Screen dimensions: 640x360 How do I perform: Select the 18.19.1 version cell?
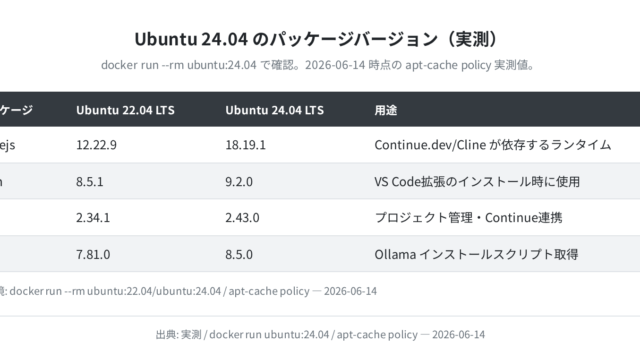[x=245, y=145]
